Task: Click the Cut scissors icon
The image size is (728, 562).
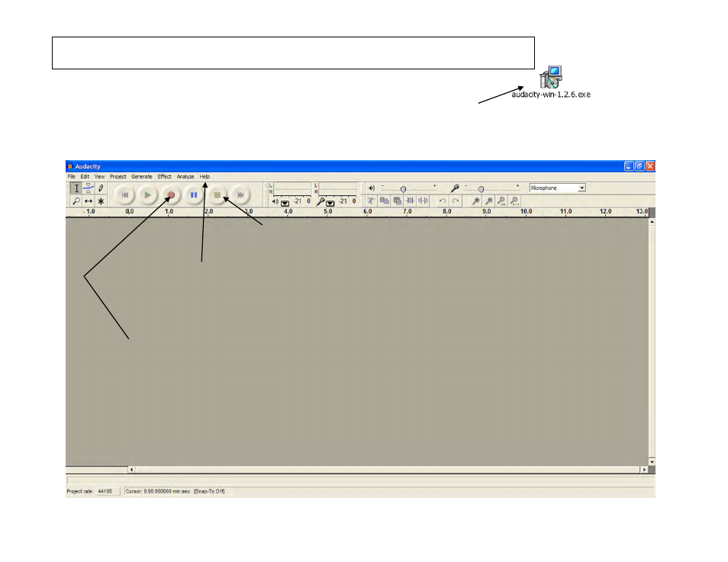Action: pos(371,201)
